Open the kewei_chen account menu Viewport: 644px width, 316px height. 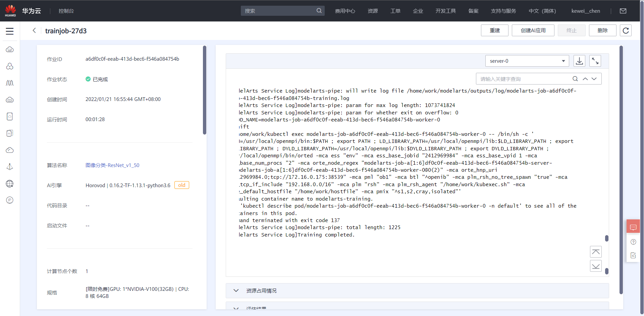586,11
